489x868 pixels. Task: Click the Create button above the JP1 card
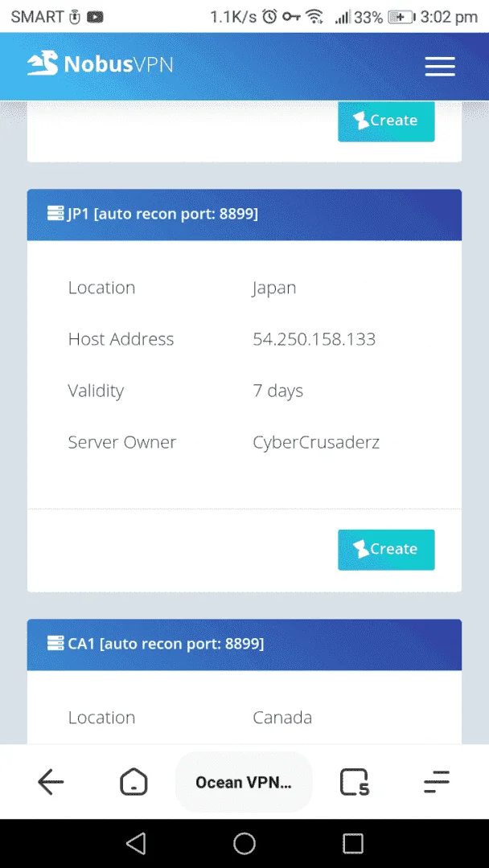coord(386,121)
